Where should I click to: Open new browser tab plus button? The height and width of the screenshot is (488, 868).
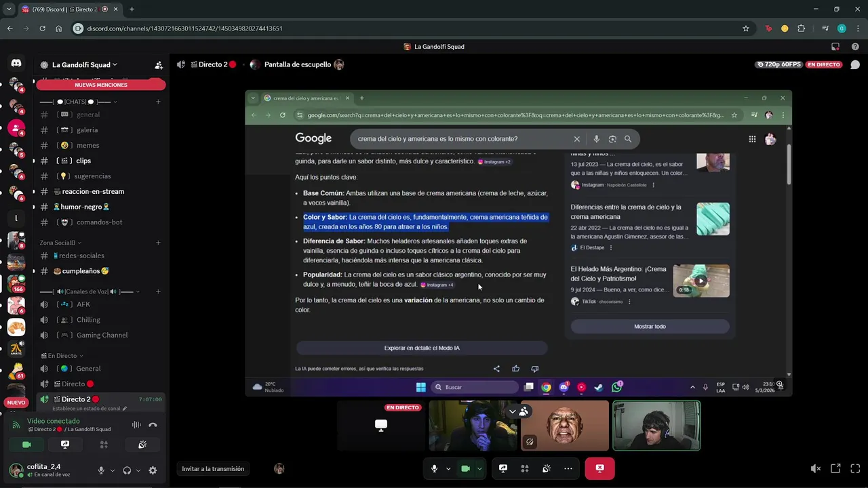click(x=132, y=9)
